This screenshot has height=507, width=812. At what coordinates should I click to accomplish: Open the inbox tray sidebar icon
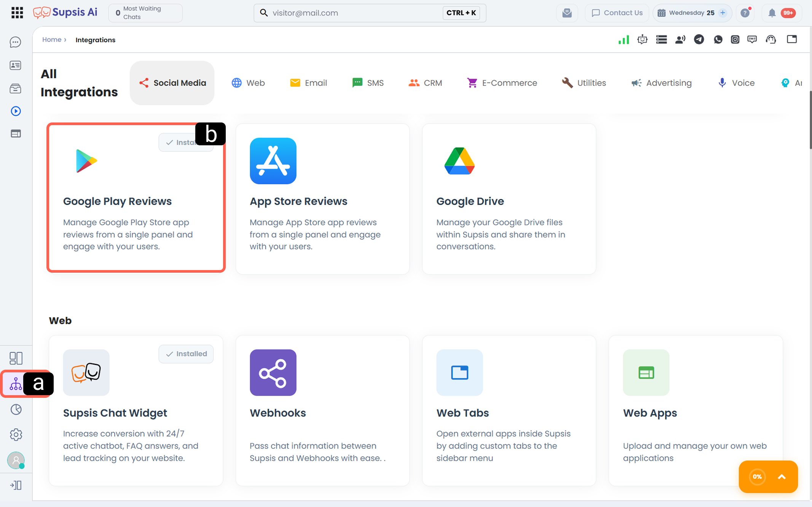click(x=16, y=89)
